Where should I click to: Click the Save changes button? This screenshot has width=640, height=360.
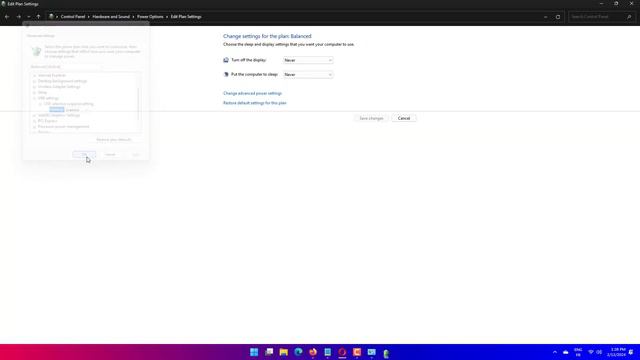click(x=371, y=118)
